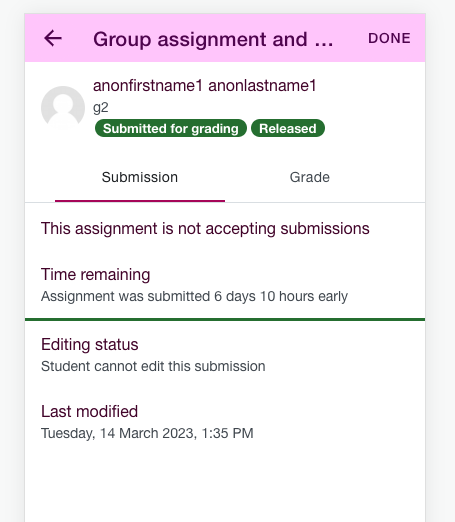This screenshot has width=455, height=522.
Task: Click the empty area below Last modified
Action: coord(225,483)
